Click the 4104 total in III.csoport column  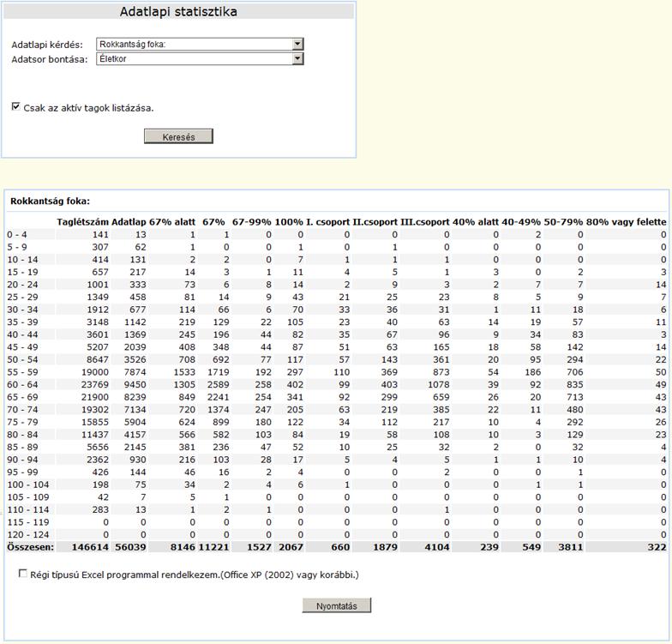[437, 547]
